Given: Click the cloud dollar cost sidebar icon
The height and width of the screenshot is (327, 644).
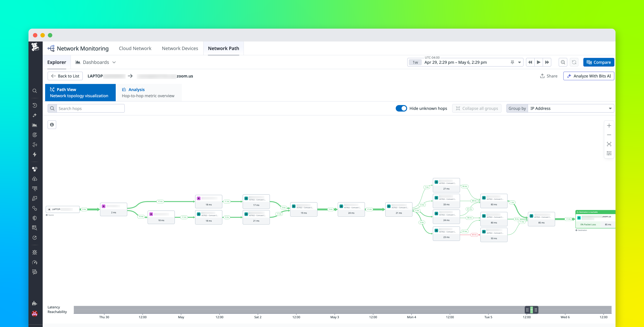Looking at the screenshot, I should coord(35,179).
